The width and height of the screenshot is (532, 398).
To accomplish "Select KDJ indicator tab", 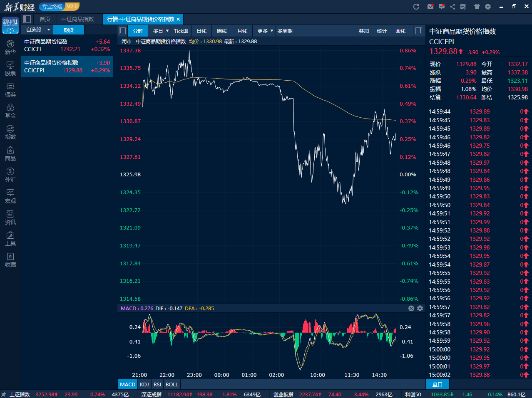I will 144,384.
